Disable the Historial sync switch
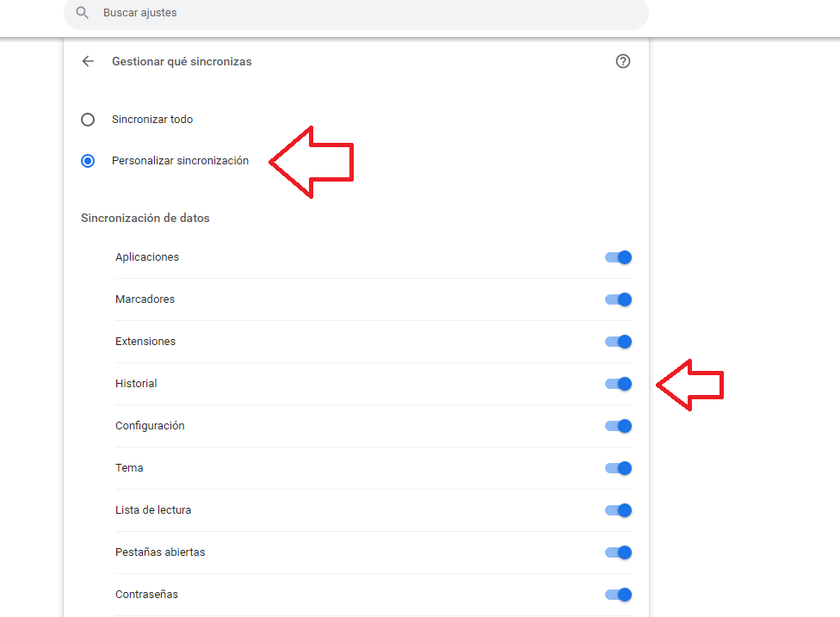The width and height of the screenshot is (840, 617). [618, 384]
